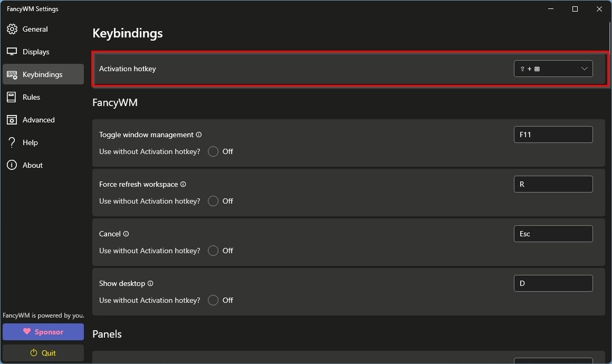
Task: Click the Displays monitor icon
Action: coord(12,51)
